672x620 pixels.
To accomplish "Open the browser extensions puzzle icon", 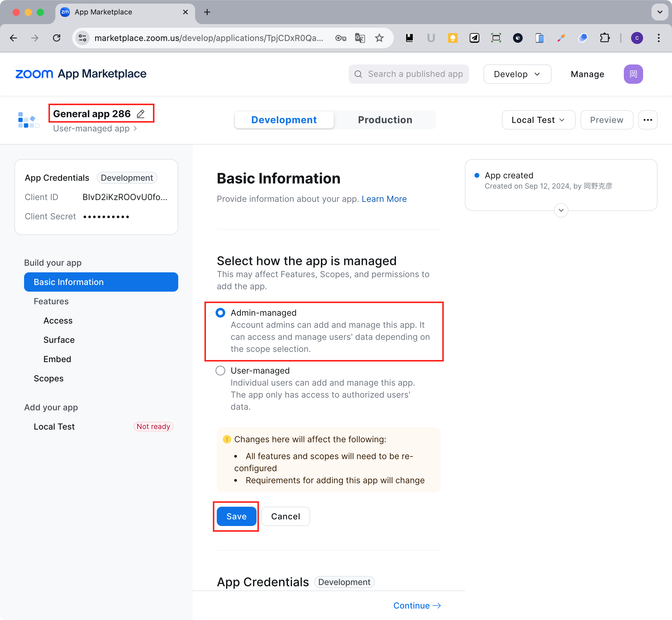I will pos(604,38).
